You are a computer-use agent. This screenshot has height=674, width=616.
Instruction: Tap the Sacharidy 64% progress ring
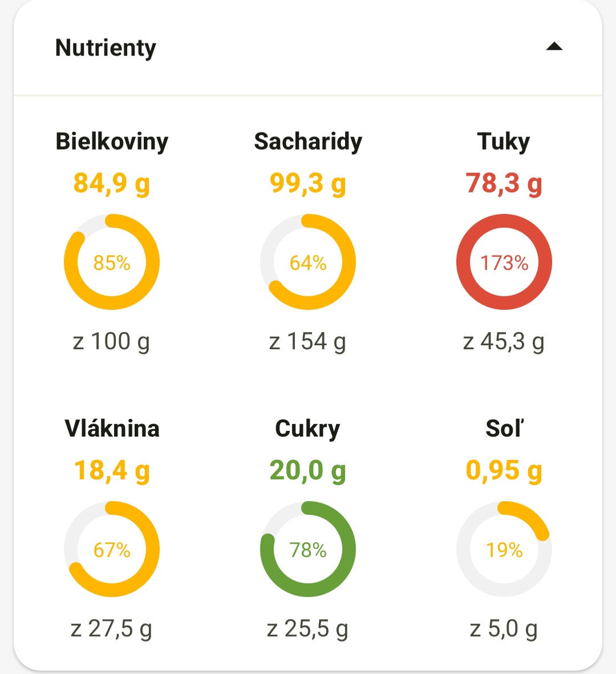tap(308, 263)
